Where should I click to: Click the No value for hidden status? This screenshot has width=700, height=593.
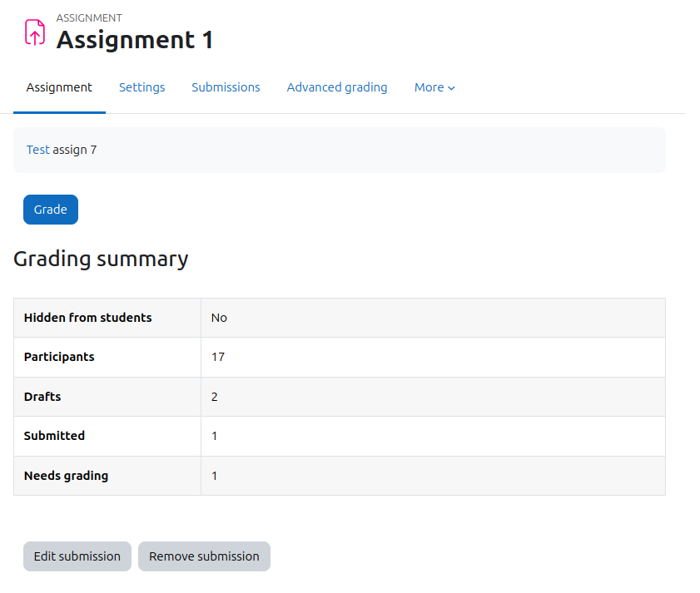pos(219,318)
